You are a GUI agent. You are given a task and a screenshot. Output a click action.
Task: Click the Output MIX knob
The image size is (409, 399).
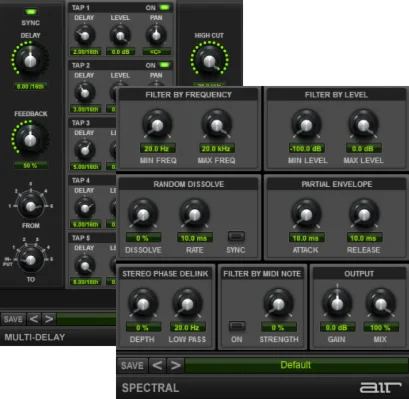(x=380, y=304)
